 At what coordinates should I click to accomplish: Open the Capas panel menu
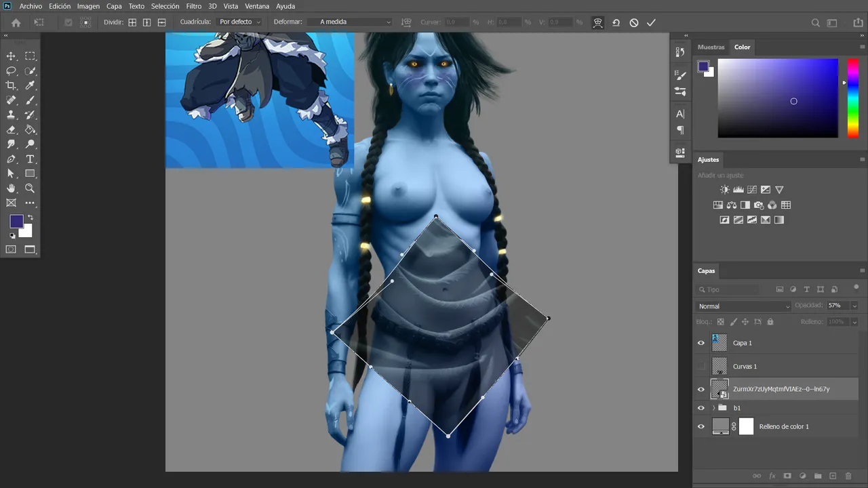click(861, 270)
